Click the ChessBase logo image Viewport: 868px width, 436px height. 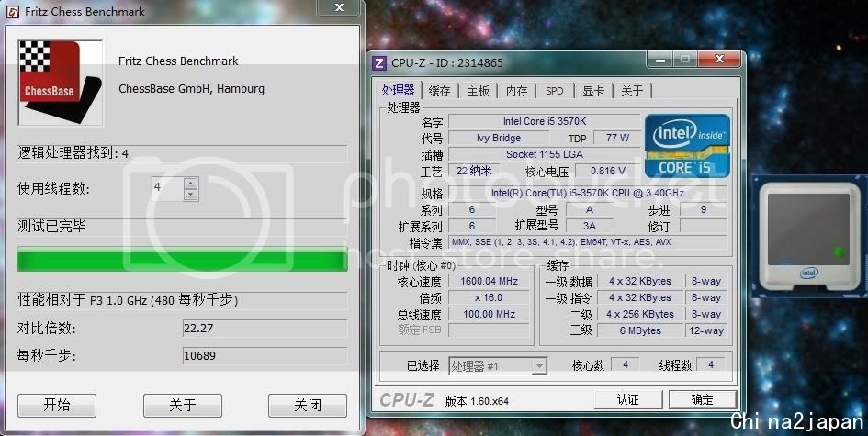[x=61, y=83]
